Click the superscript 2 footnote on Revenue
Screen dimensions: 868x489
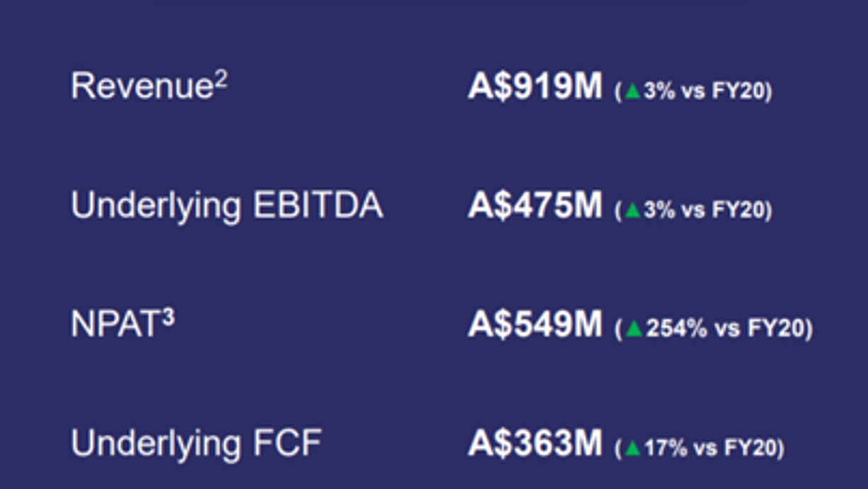click(221, 79)
